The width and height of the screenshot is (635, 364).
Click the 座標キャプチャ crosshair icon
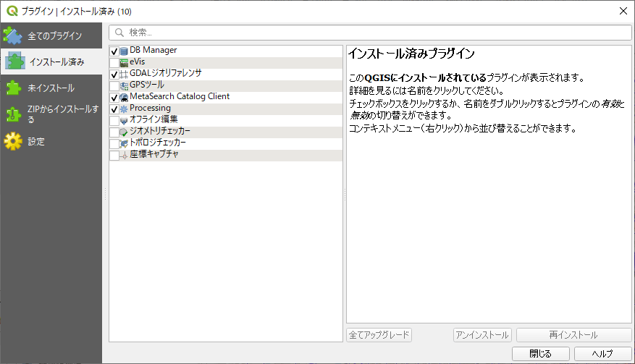click(124, 156)
